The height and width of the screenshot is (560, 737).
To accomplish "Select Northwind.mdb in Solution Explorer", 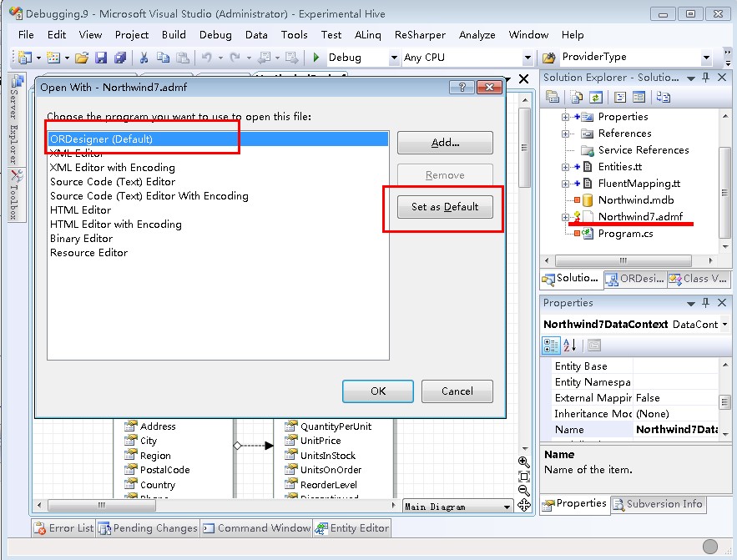I will 635,200.
